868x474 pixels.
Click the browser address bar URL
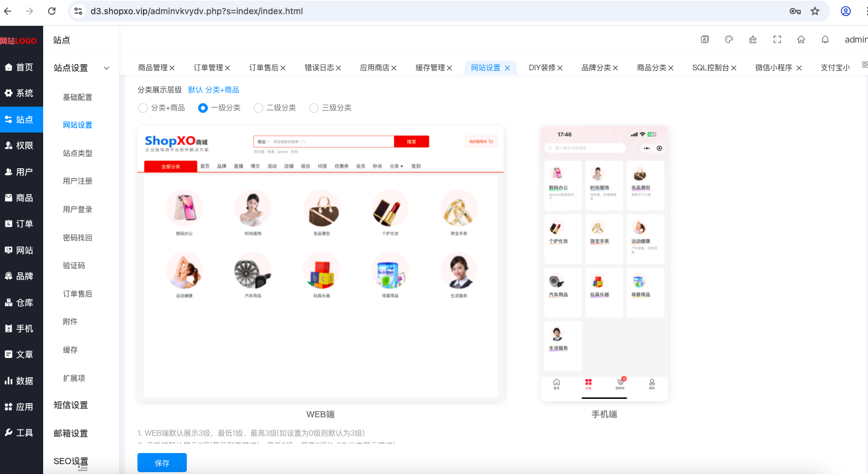tap(197, 11)
